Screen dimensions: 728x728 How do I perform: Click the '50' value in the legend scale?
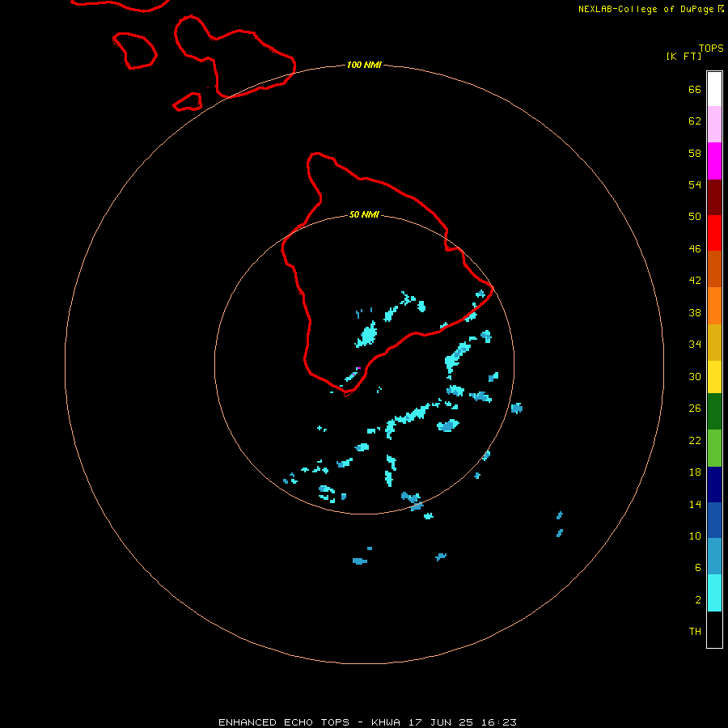[695, 216]
